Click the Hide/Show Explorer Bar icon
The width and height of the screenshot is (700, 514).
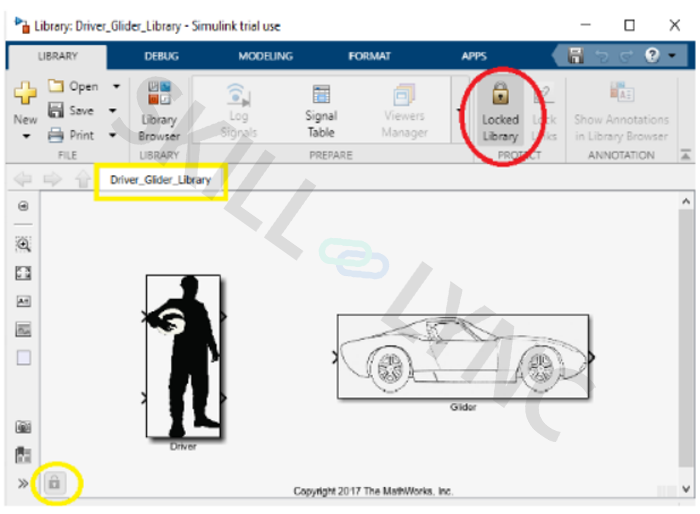pos(23,206)
